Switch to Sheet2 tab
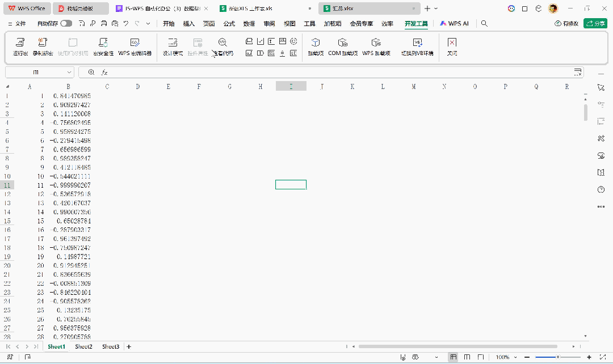613x364 pixels. 83,346
